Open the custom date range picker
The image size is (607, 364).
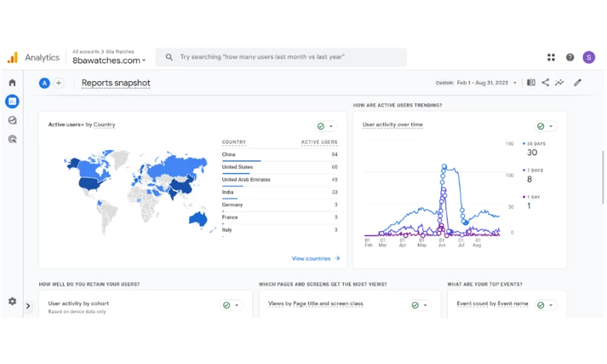click(x=476, y=83)
